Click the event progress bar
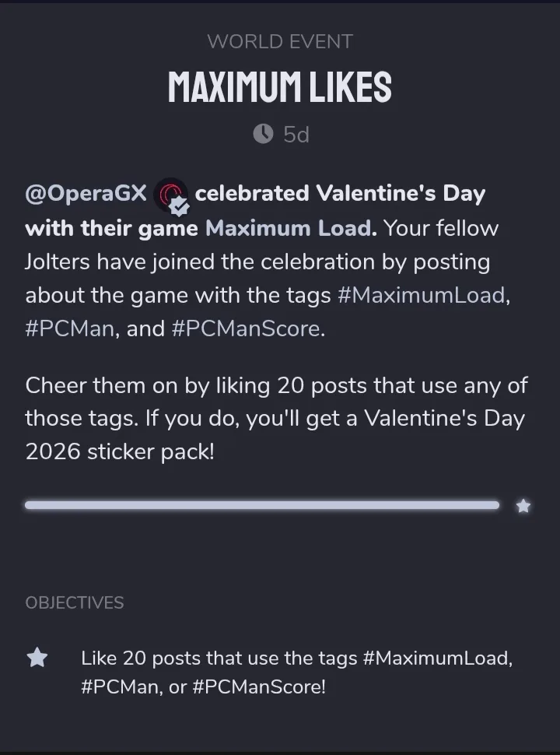 261,505
